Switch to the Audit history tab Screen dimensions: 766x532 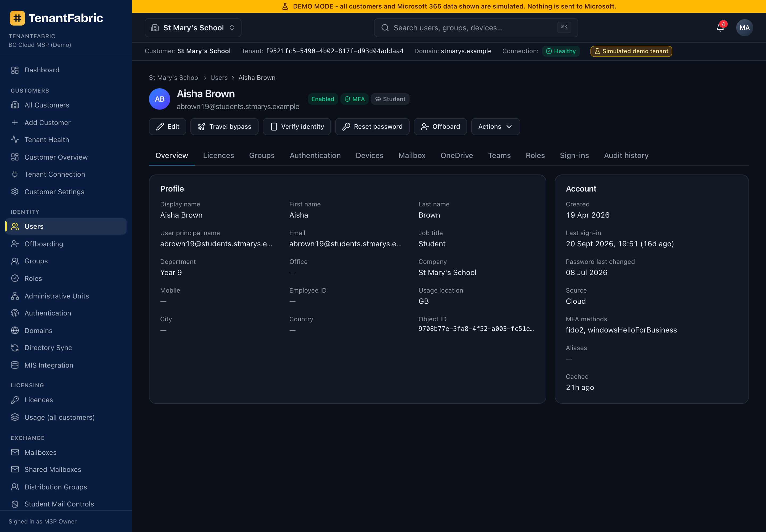click(626, 156)
